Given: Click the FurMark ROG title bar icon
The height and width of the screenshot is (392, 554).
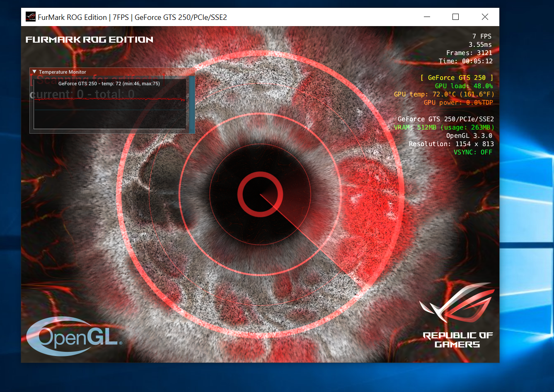Looking at the screenshot, I should [x=31, y=17].
